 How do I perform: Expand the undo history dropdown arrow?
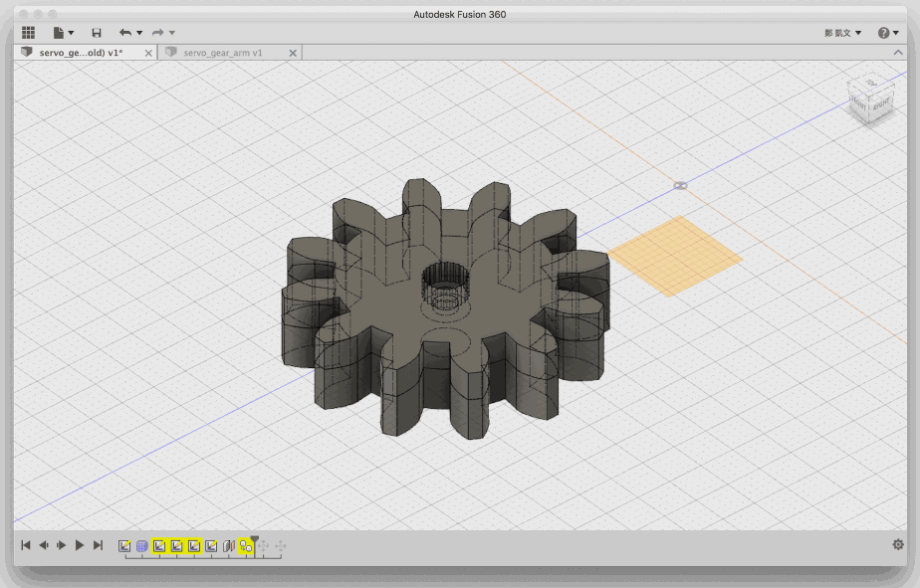click(x=139, y=33)
